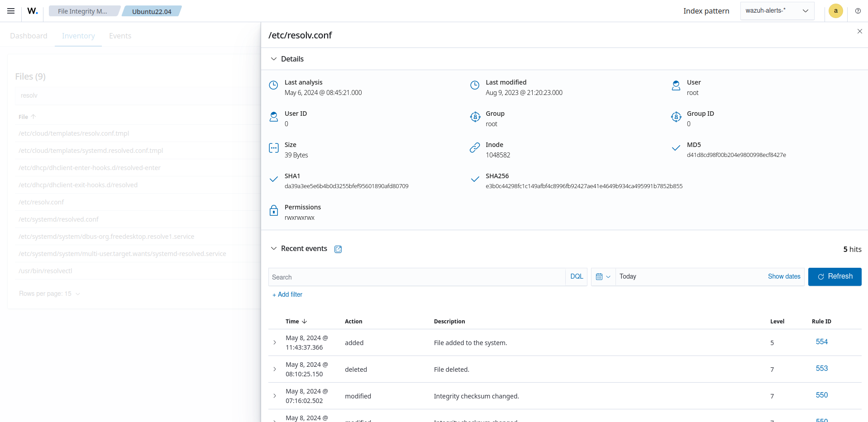Screen dimensions: 868x422
Task: Open the Index pattern dropdown
Action: 777,11
